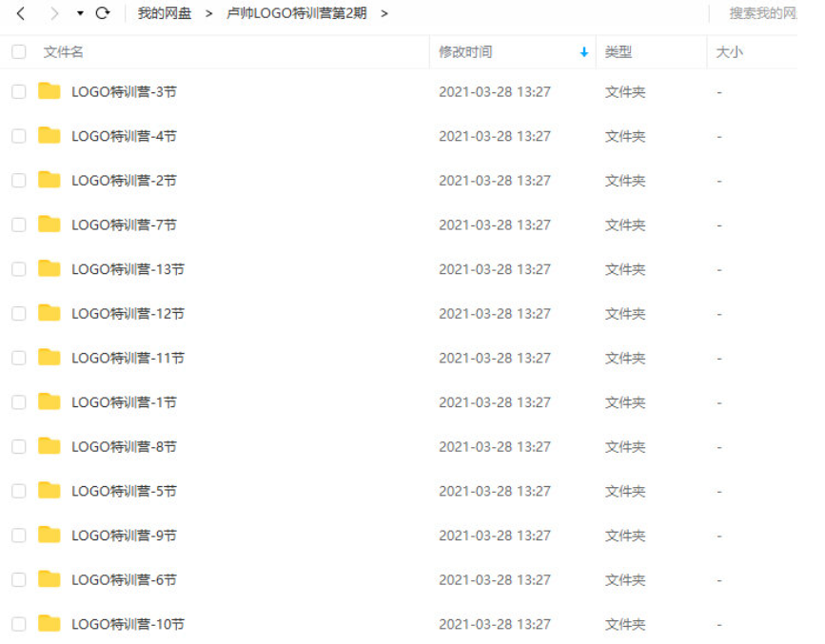Go back with the left arrow
The height and width of the screenshot is (644, 825).
point(21,13)
